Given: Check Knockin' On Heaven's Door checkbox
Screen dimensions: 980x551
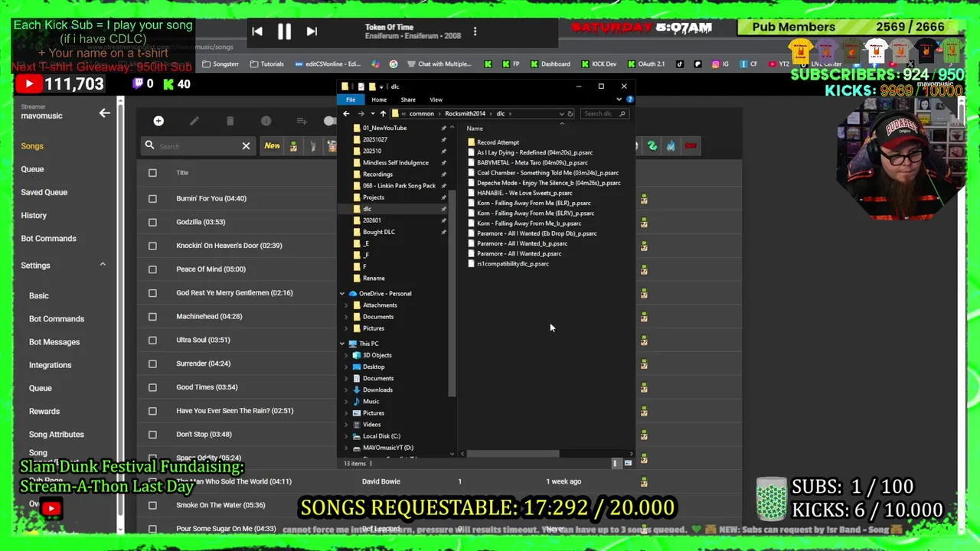Looking at the screenshot, I should (152, 246).
